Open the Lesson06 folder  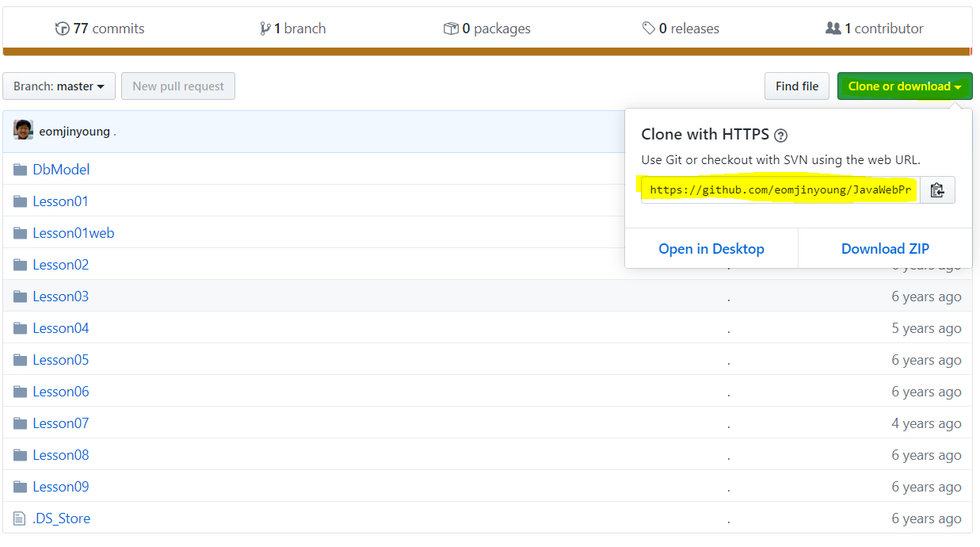pos(61,391)
